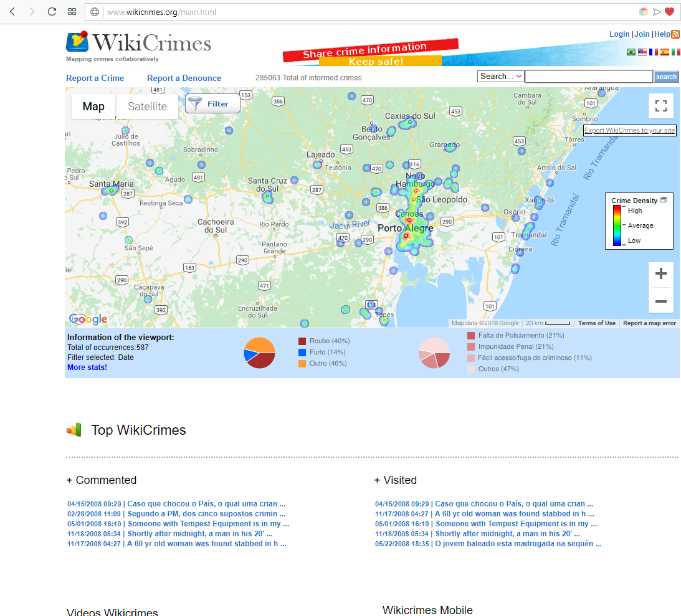Open the RSS feed icon
This screenshot has height=616, width=681.
(x=675, y=34)
